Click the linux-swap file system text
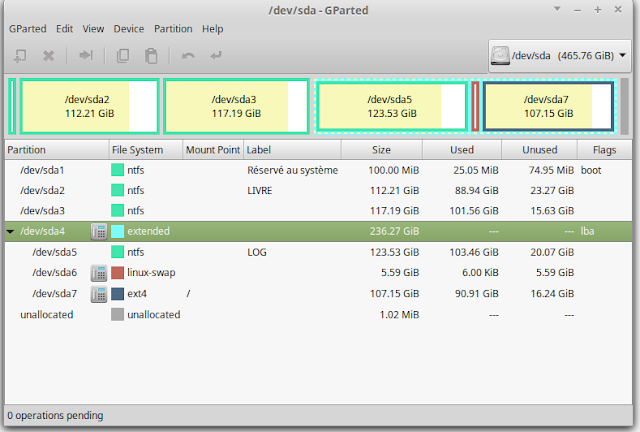This screenshot has width=640, height=432. click(151, 273)
